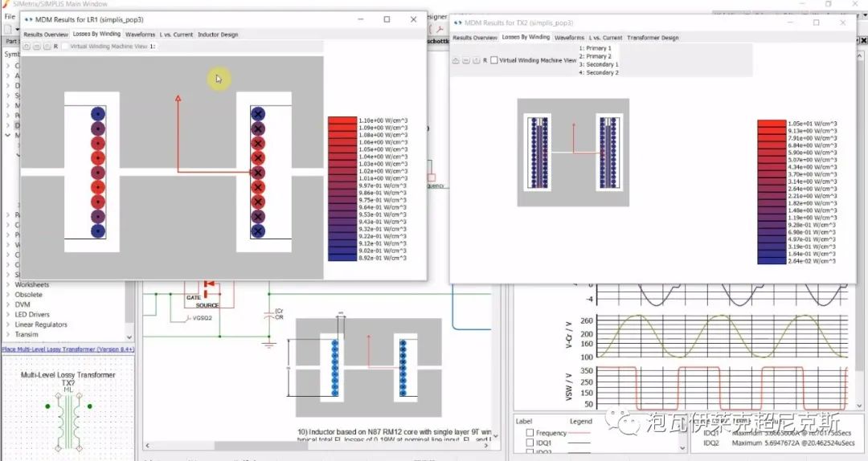Click first view toolbar icon in TX2 window
Screen dimensions: 868x461
coord(456,60)
